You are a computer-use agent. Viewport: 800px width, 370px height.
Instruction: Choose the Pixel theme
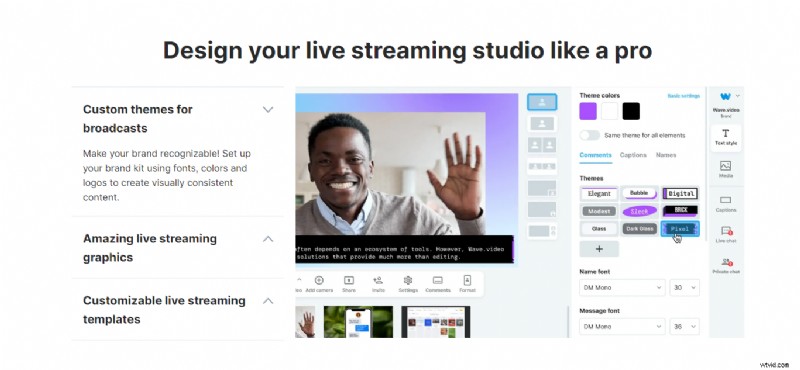(x=680, y=229)
